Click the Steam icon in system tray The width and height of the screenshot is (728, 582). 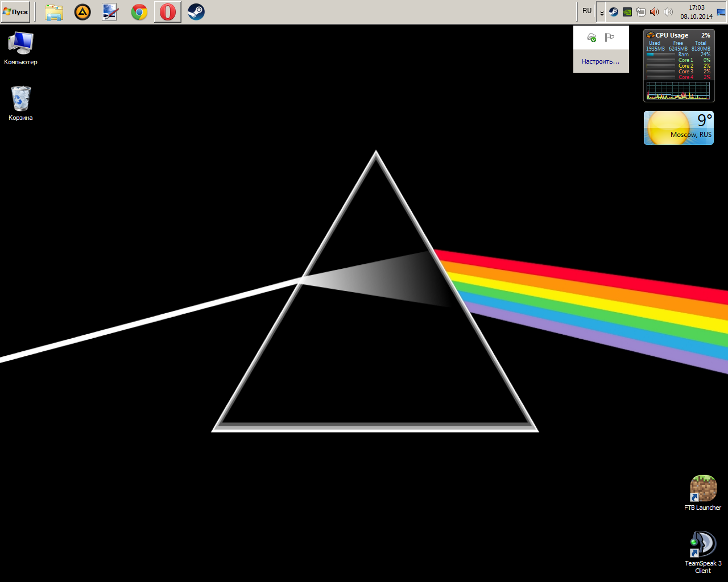(614, 12)
